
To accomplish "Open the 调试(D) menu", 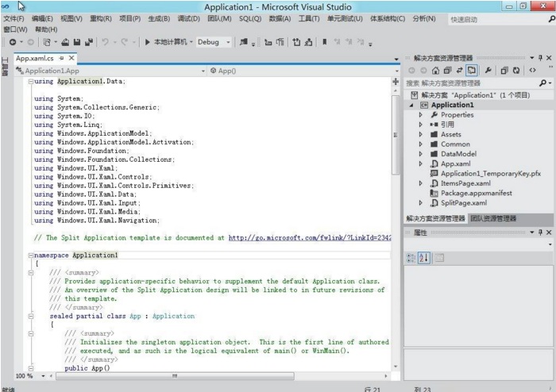I will pyautogui.click(x=188, y=18).
